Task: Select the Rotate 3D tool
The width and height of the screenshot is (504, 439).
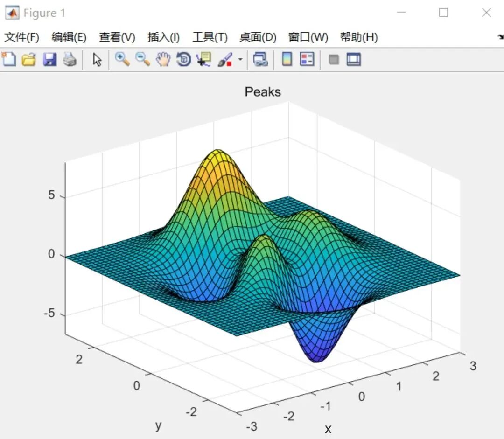Action: pos(184,59)
